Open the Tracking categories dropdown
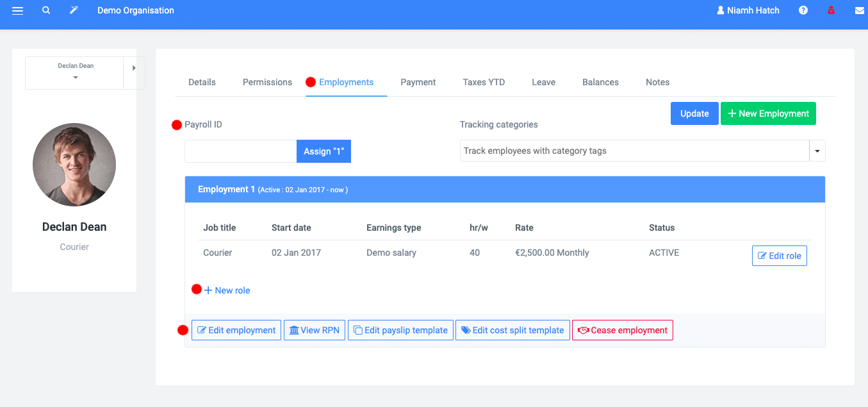868x407 pixels. coord(817,151)
